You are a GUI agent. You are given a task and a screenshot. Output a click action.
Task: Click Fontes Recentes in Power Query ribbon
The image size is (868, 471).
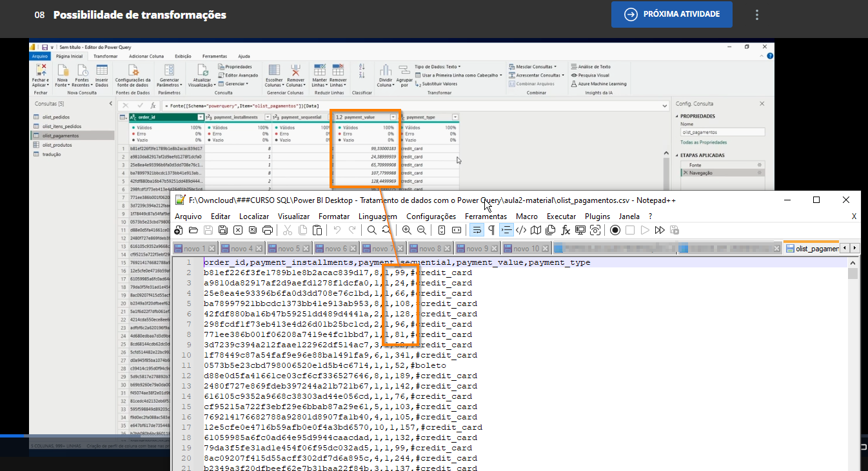pyautogui.click(x=81, y=75)
